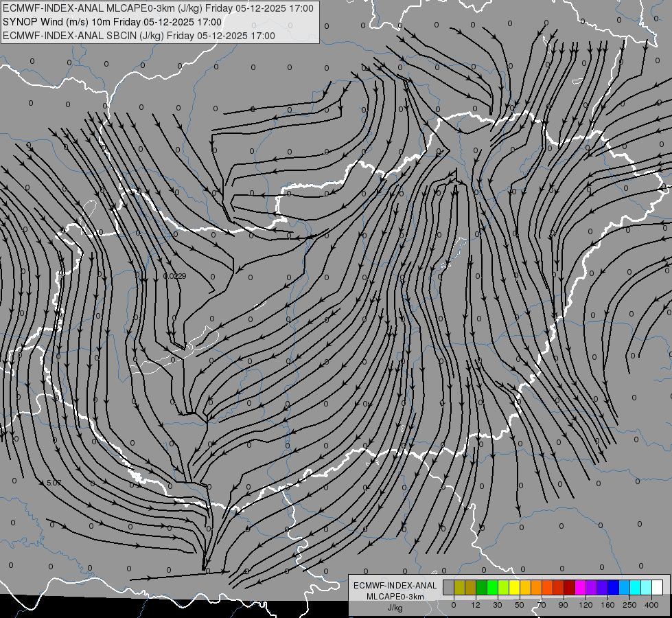Click the legend tick label 50
This screenshot has width=672, height=618.
click(520, 605)
